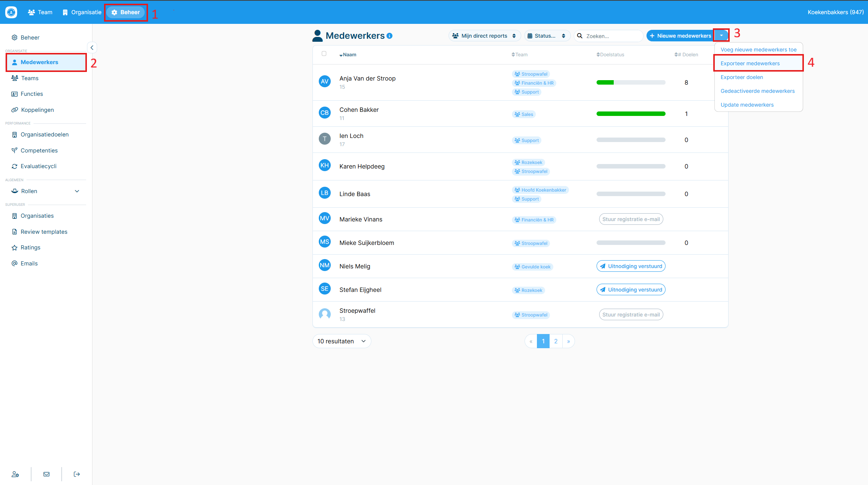Open the Team tab in top navigation
This screenshot has width=868, height=485.
click(x=40, y=12)
